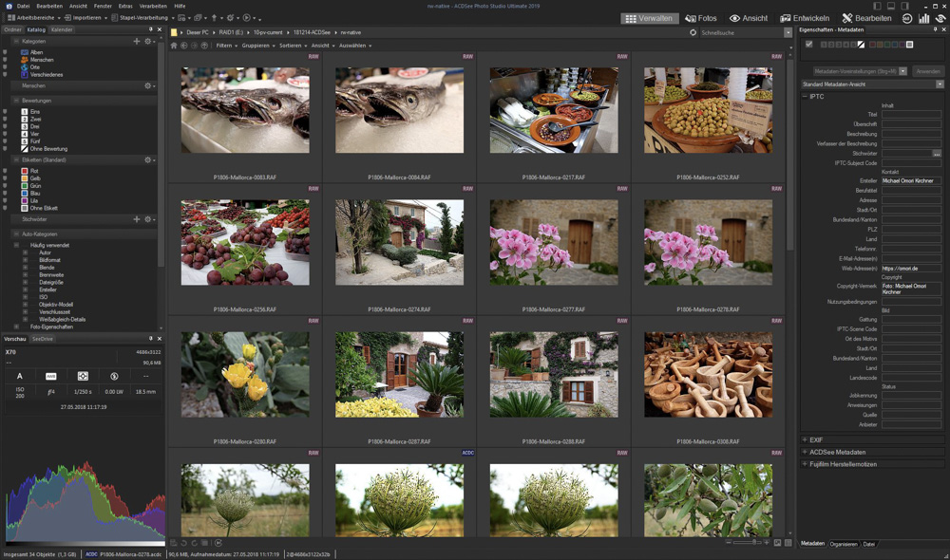Switch to the Kalender tab
The height and width of the screenshot is (560, 950).
click(62, 29)
